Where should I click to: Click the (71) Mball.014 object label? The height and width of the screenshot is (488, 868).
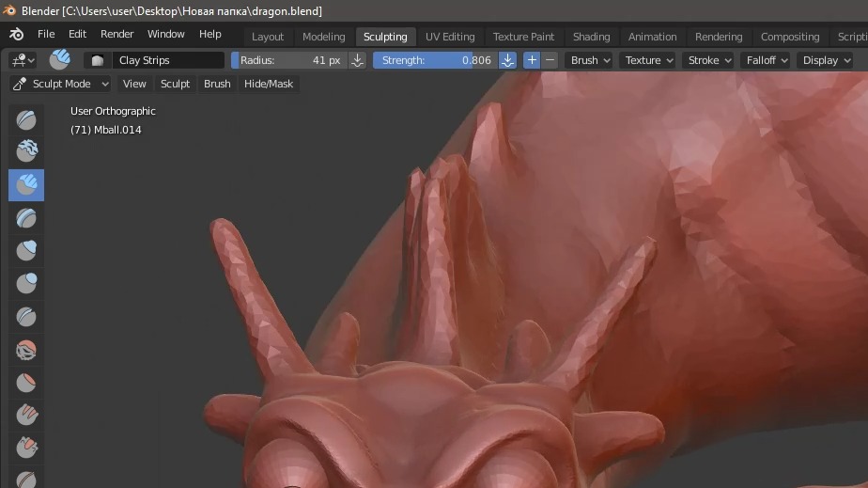coord(106,130)
